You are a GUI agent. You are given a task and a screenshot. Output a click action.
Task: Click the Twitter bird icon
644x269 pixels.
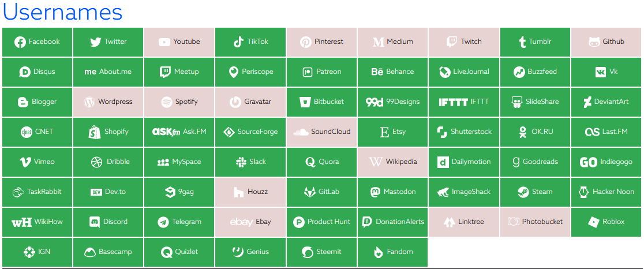click(96, 42)
